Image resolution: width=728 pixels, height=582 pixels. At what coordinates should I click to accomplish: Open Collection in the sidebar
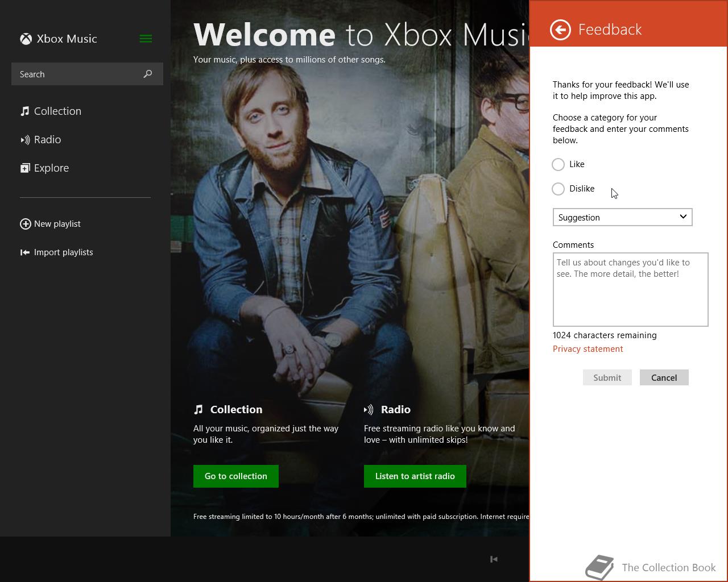point(57,111)
